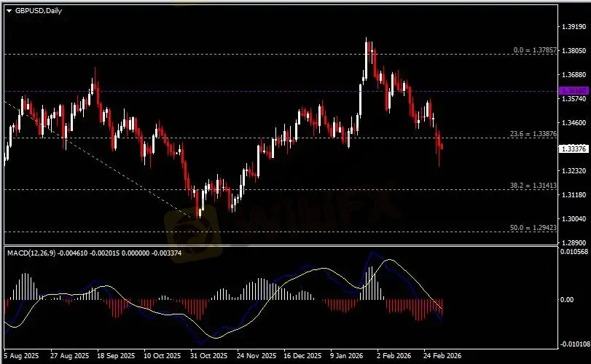Image resolution: width=591 pixels, height=364 pixels.
Task: Select the 0.0 = 1.37857 Fibonacci label
Action: click(535, 50)
